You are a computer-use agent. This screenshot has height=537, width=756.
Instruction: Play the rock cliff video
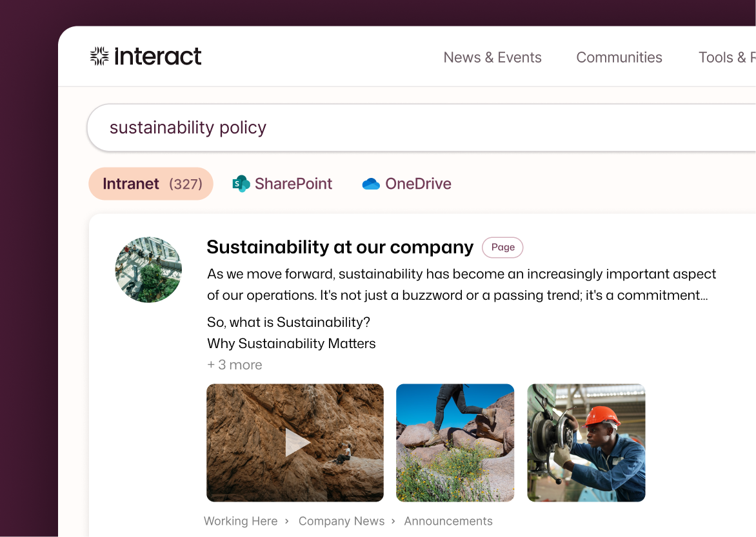point(295,442)
